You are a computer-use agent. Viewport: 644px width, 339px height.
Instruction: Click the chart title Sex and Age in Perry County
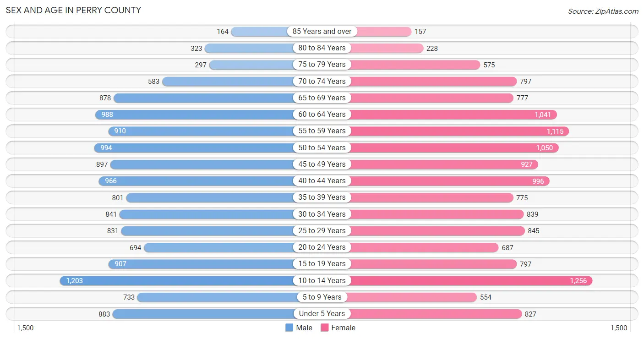point(73,10)
